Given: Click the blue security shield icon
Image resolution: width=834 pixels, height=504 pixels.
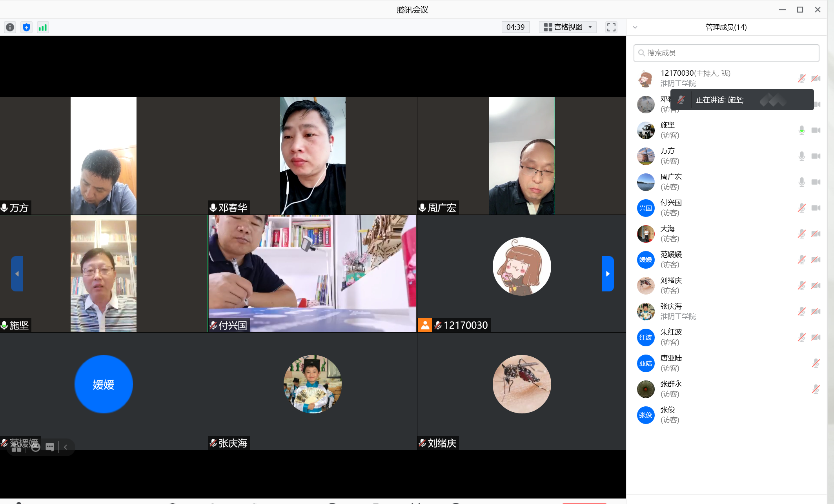Looking at the screenshot, I should 26,27.
